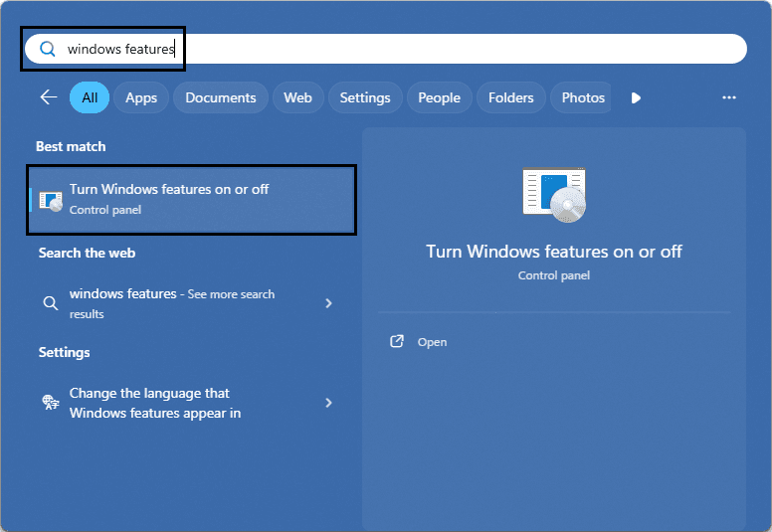Click the search magnifier icon in search box

point(48,49)
